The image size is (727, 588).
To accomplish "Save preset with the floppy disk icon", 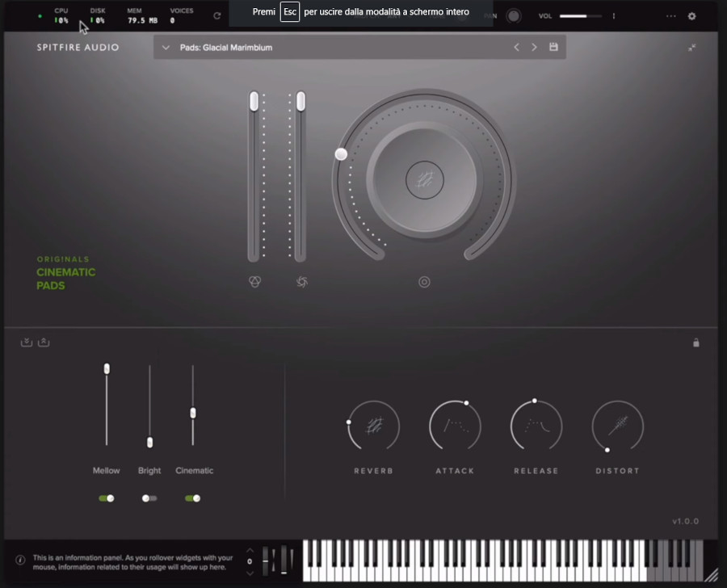I will pos(553,47).
